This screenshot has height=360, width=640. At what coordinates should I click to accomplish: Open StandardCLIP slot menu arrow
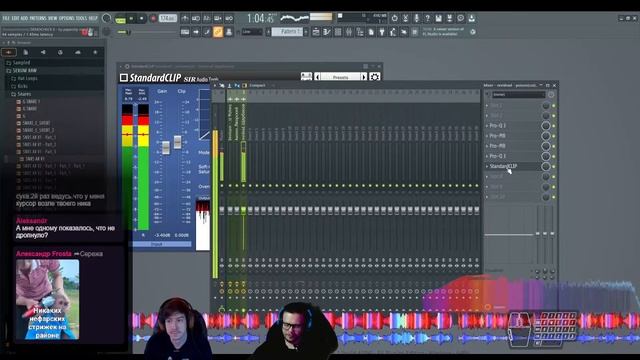[487, 167]
